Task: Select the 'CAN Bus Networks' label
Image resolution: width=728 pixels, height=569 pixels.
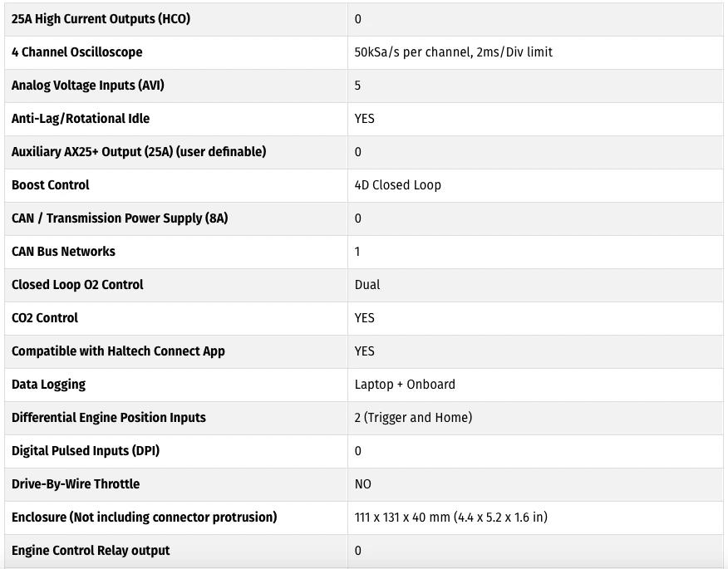Action: point(63,252)
